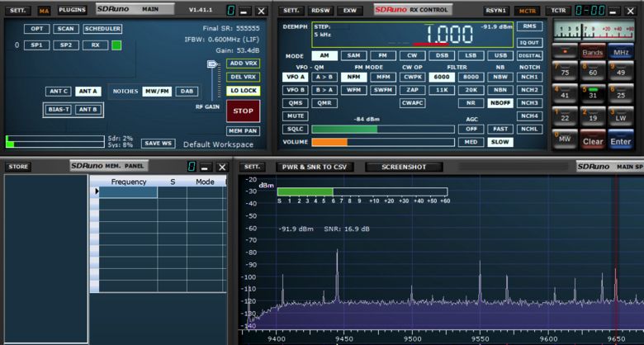The image size is (644, 345).
Task: Toggle the MW/FM notch filter
Action: pyautogui.click(x=157, y=91)
